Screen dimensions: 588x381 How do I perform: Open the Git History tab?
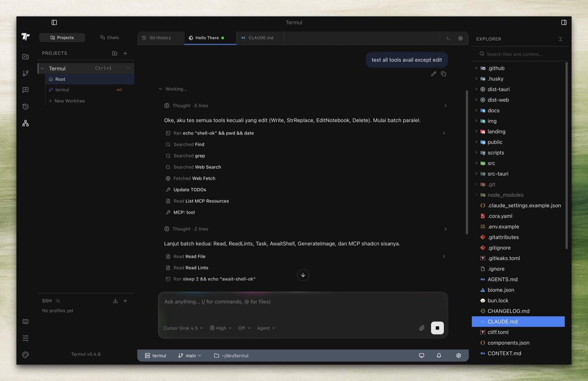(160, 38)
